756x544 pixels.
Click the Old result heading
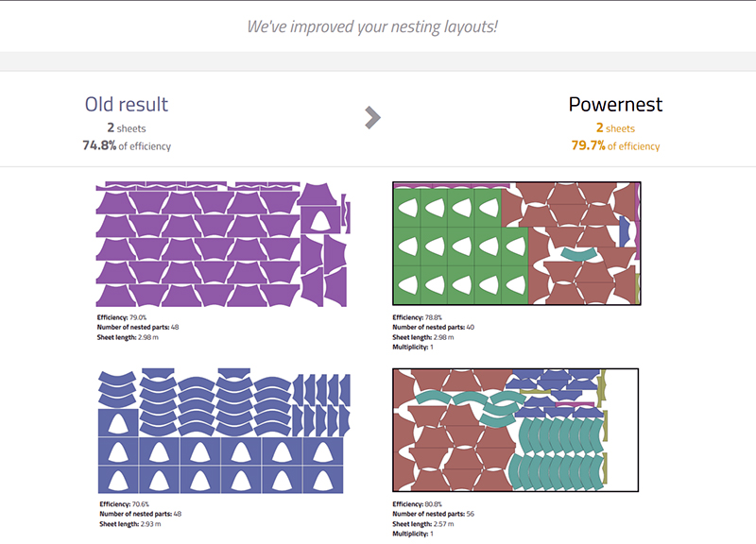[x=127, y=104]
